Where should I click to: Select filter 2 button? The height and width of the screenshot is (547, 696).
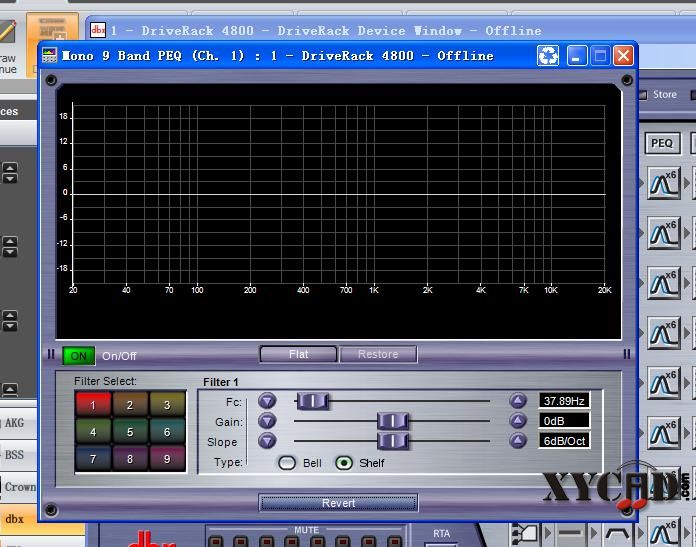[x=130, y=404]
